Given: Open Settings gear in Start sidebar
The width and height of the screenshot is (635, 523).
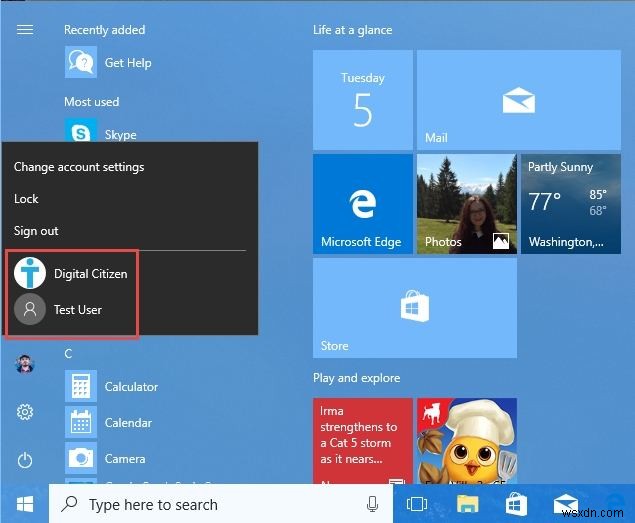Looking at the screenshot, I should [25, 412].
